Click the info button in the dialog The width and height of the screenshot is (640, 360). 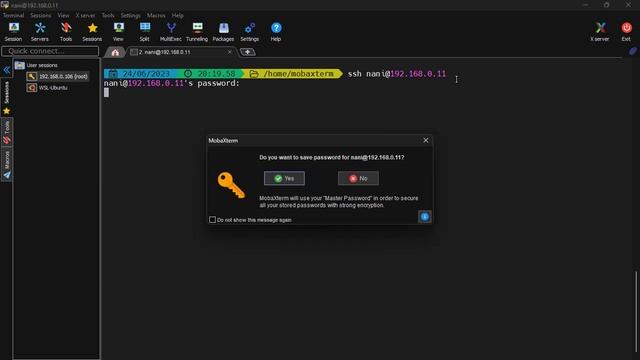click(424, 217)
